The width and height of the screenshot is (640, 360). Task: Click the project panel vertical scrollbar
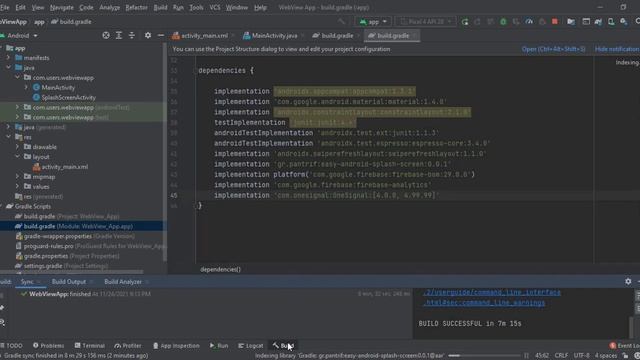click(165, 152)
